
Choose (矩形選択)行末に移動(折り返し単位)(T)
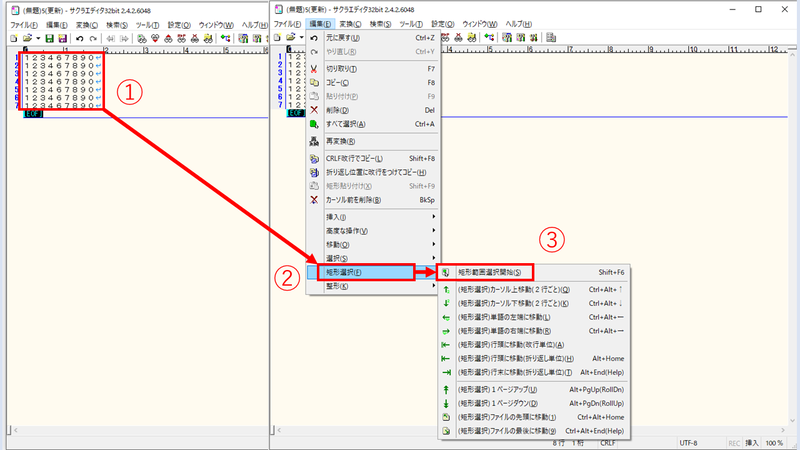tap(534, 372)
